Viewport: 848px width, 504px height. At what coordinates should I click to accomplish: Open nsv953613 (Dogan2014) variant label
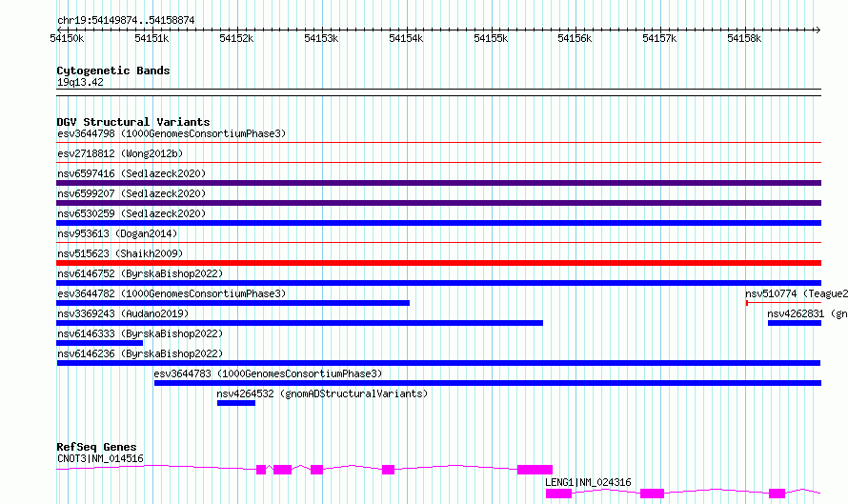[x=117, y=233]
